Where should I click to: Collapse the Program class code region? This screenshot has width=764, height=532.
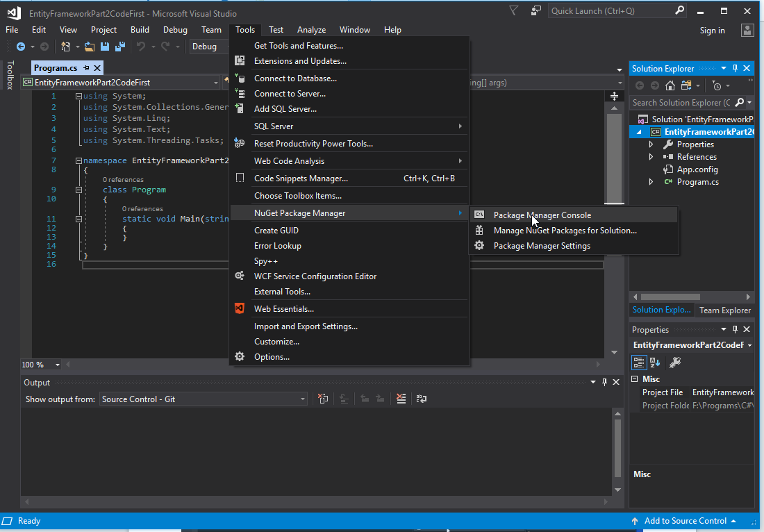point(79,189)
